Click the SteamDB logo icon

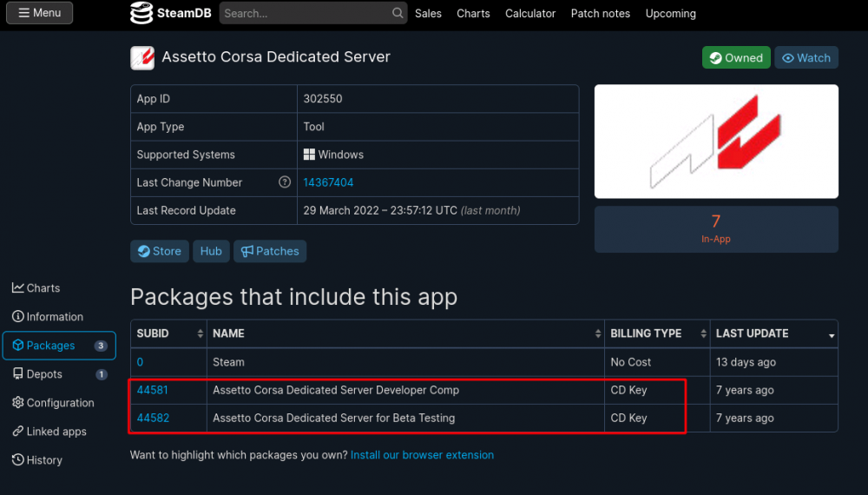pos(141,13)
